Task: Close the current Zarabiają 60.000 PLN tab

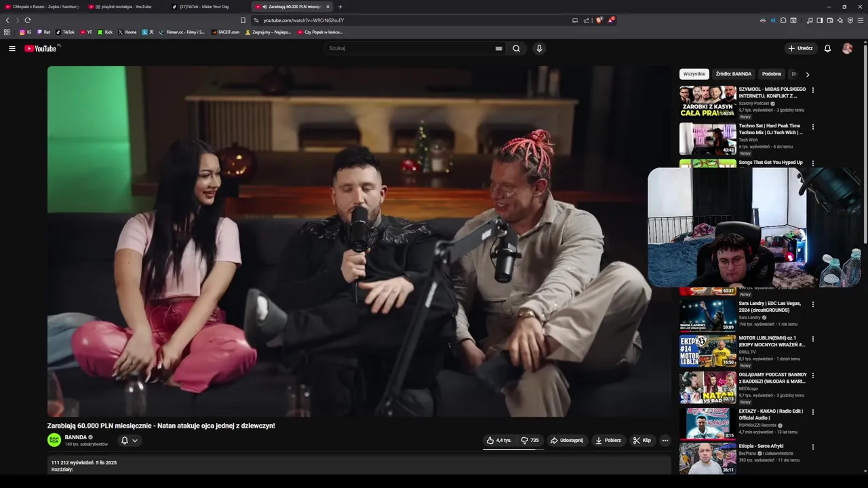Action: coord(328,7)
